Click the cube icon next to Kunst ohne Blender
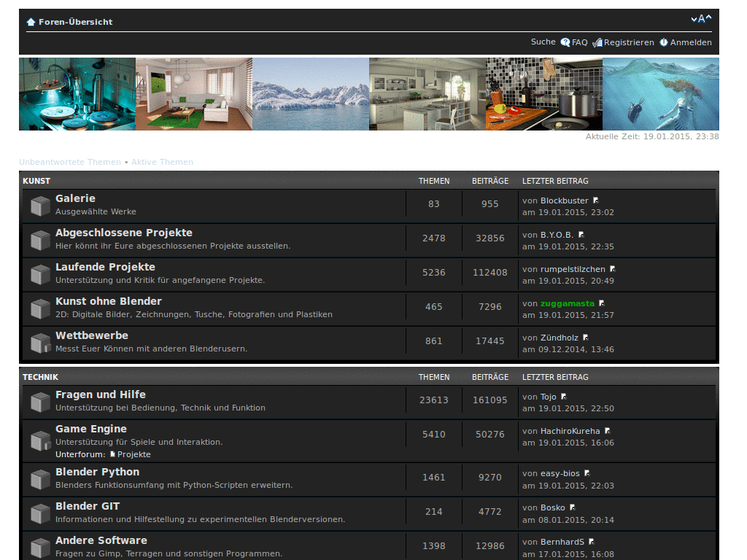 [x=41, y=309]
